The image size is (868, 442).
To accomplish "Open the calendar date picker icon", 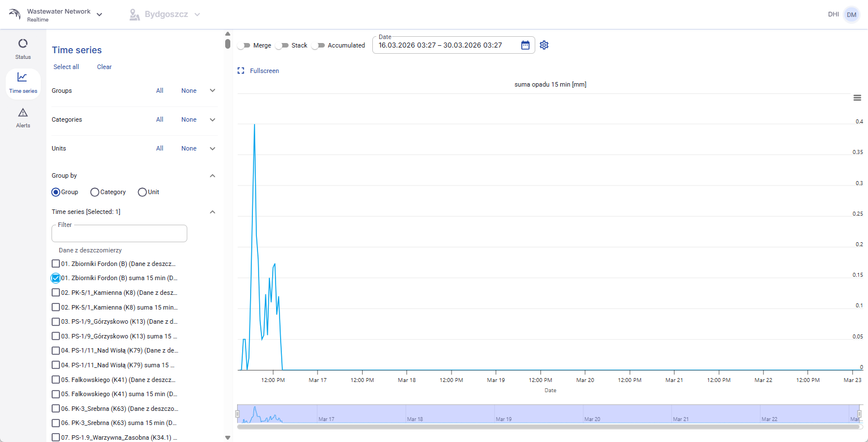I will (x=525, y=45).
